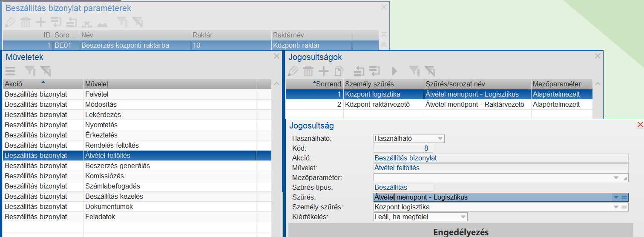Sort Műveletek by Művelet column header
Image resolution: width=644 pixels, height=237 pixels.
click(x=170, y=84)
